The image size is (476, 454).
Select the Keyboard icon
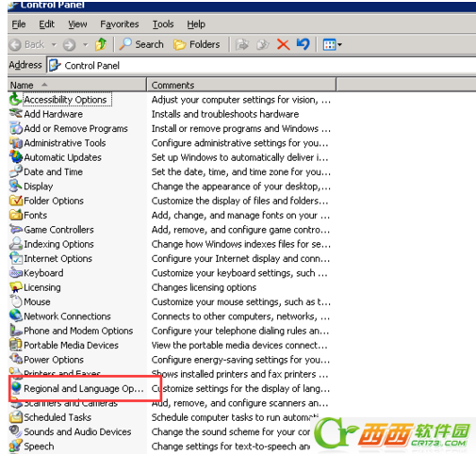pos(16,272)
